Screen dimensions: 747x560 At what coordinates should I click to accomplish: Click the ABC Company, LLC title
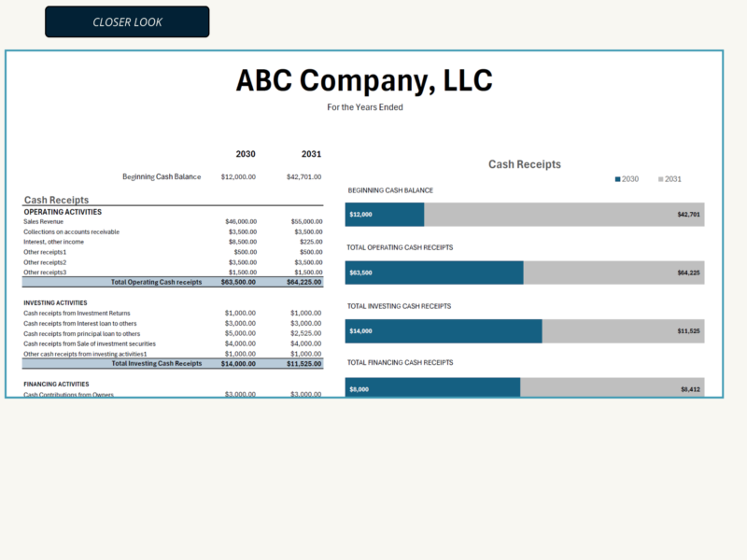pyautogui.click(x=364, y=80)
